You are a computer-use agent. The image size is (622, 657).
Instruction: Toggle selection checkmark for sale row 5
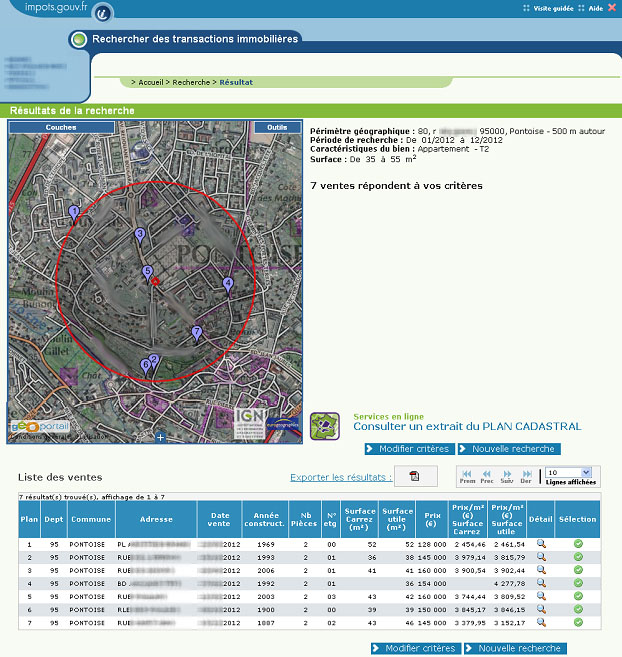(x=578, y=596)
